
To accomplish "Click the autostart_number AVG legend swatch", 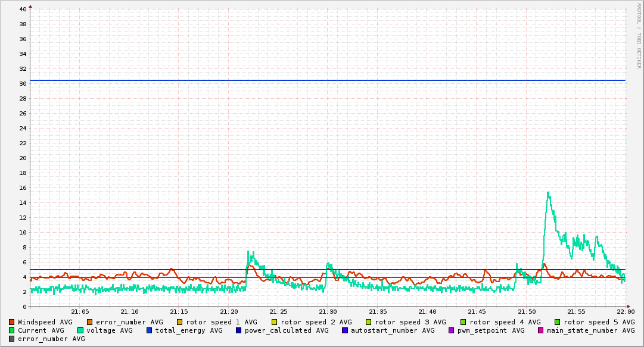I will [x=345, y=330].
